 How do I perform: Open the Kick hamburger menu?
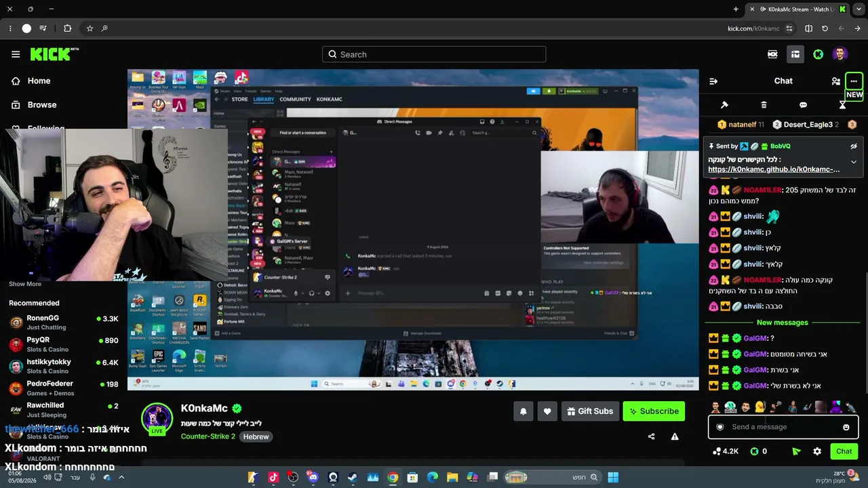pos(16,54)
